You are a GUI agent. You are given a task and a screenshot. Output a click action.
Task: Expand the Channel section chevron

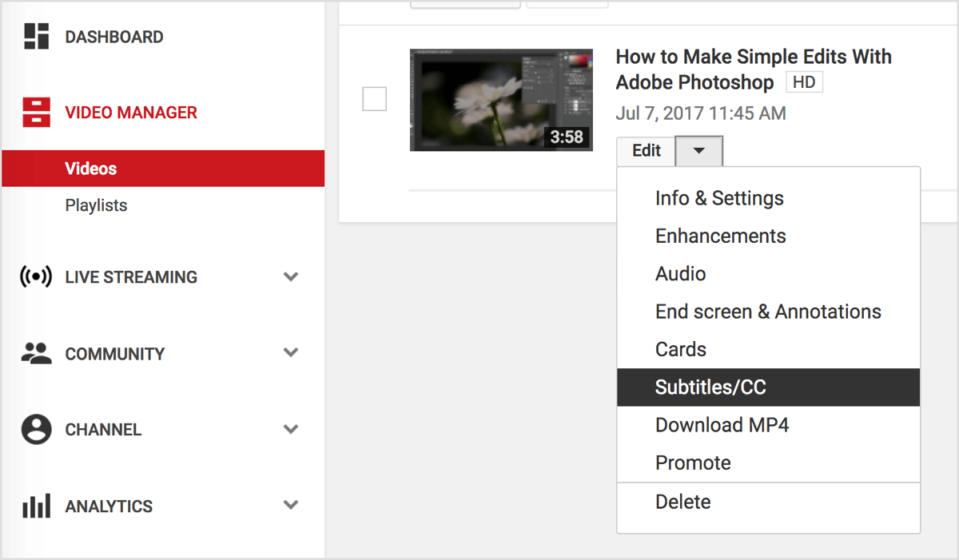click(292, 429)
